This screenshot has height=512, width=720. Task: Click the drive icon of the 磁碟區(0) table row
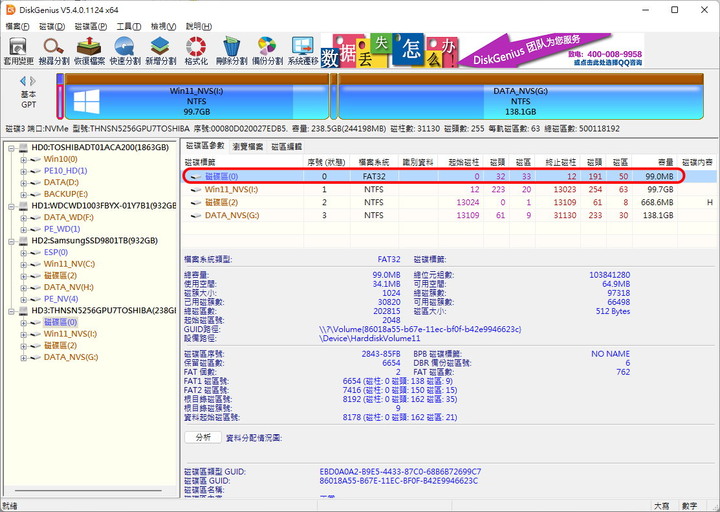[x=196, y=176]
